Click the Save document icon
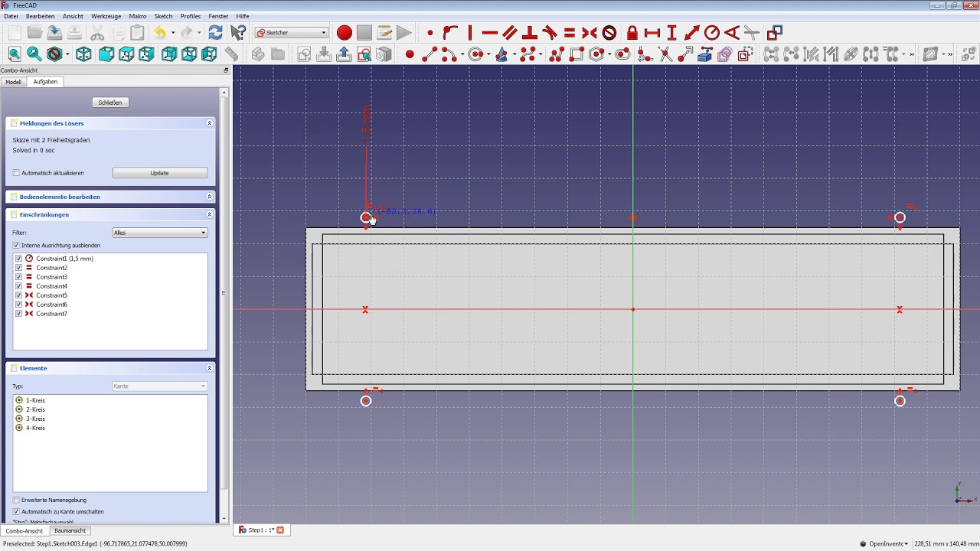The width and height of the screenshot is (980, 551). pyautogui.click(x=54, y=33)
